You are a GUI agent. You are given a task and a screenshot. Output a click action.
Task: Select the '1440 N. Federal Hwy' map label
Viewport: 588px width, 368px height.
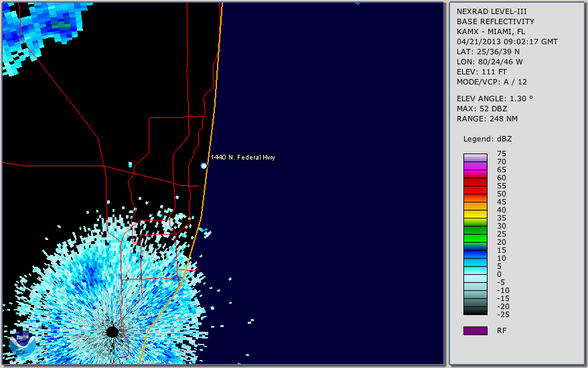click(243, 158)
